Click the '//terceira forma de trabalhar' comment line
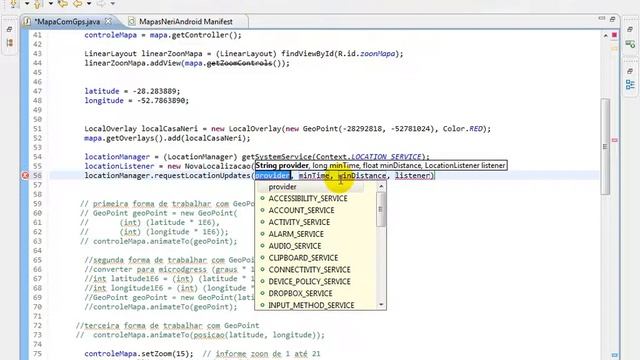This screenshot has width=640, height=360. tap(167, 325)
